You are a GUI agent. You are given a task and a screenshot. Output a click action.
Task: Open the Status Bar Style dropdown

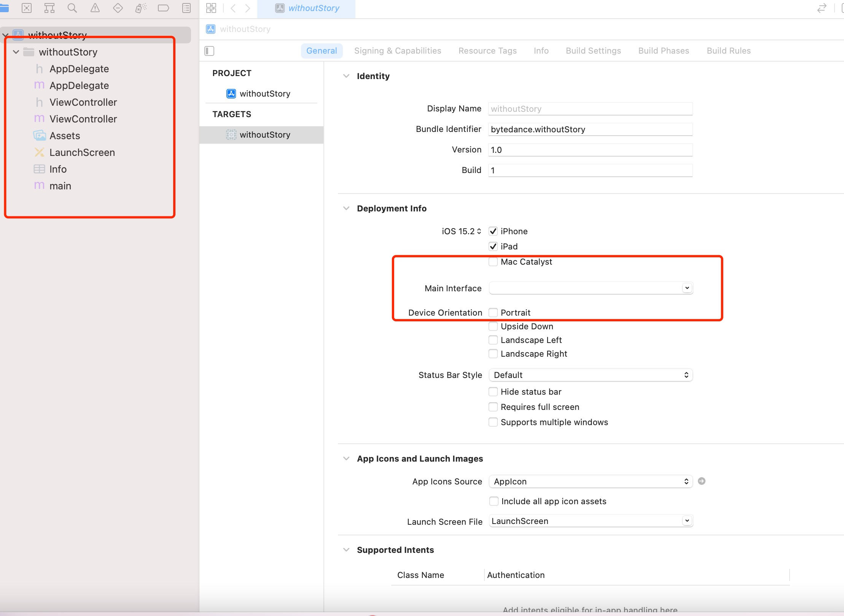click(x=590, y=375)
